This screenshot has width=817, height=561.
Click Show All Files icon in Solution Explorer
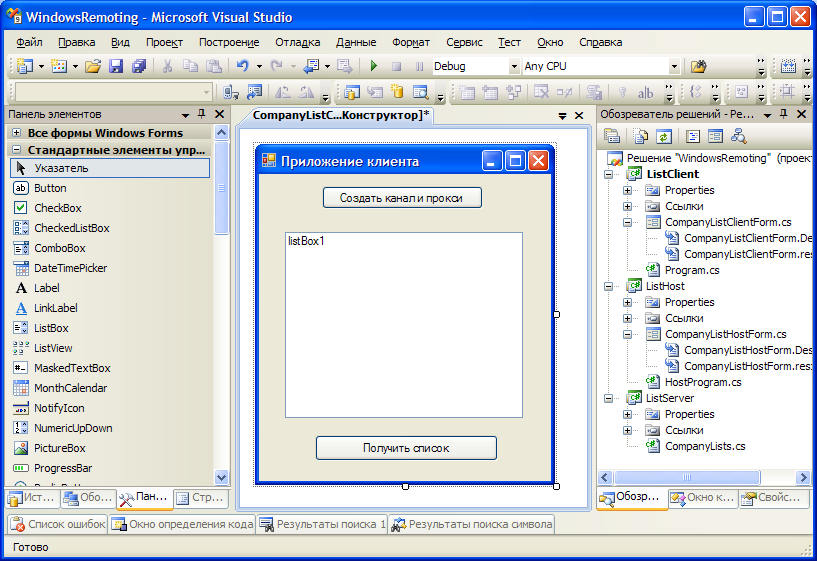tap(641, 136)
